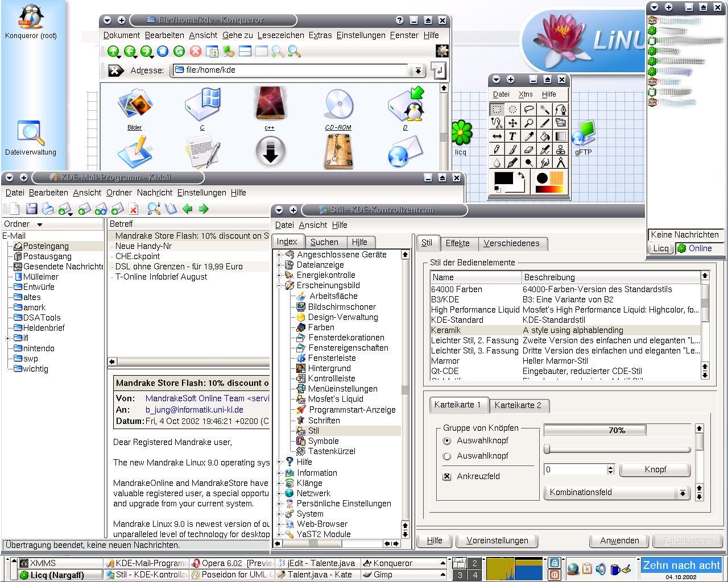Image resolution: width=728 pixels, height=582 pixels.
Task: Expand the Netzwerk tree node
Action: [x=279, y=493]
